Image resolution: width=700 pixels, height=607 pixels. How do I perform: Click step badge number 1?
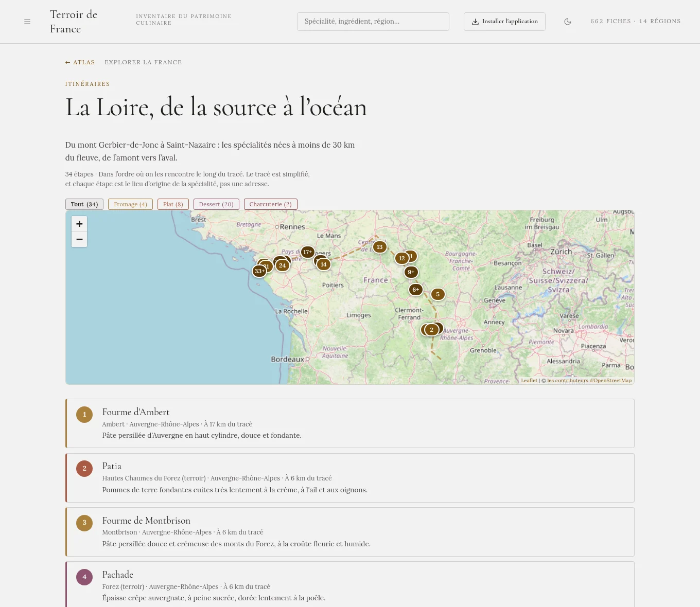coord(84,415)
